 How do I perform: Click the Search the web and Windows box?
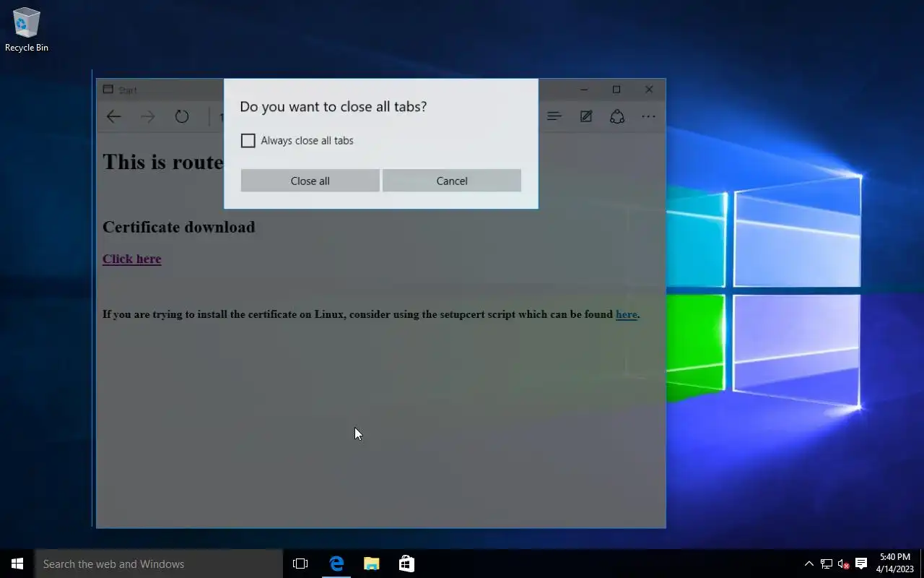[x=159, y=564]
